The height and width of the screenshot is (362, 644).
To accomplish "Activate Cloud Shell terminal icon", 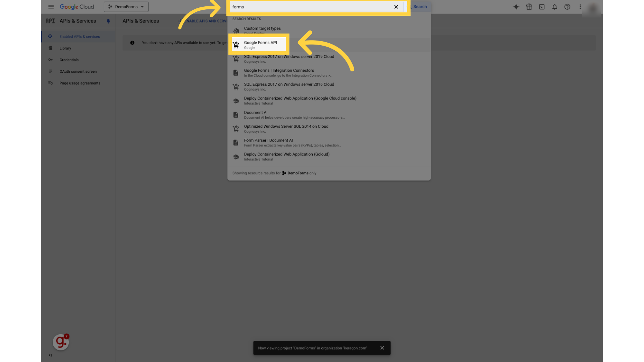I will click(x=542, y=7).
